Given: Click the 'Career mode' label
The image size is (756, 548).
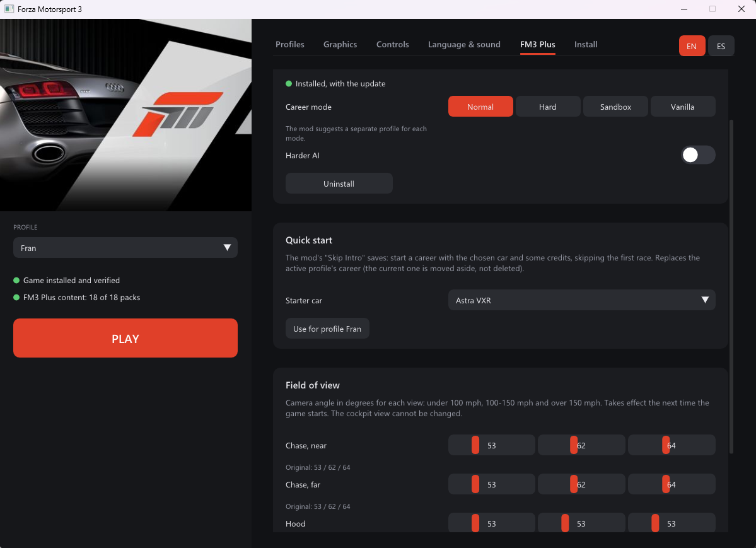Looking at the screenshot, I should coord(308,107).
